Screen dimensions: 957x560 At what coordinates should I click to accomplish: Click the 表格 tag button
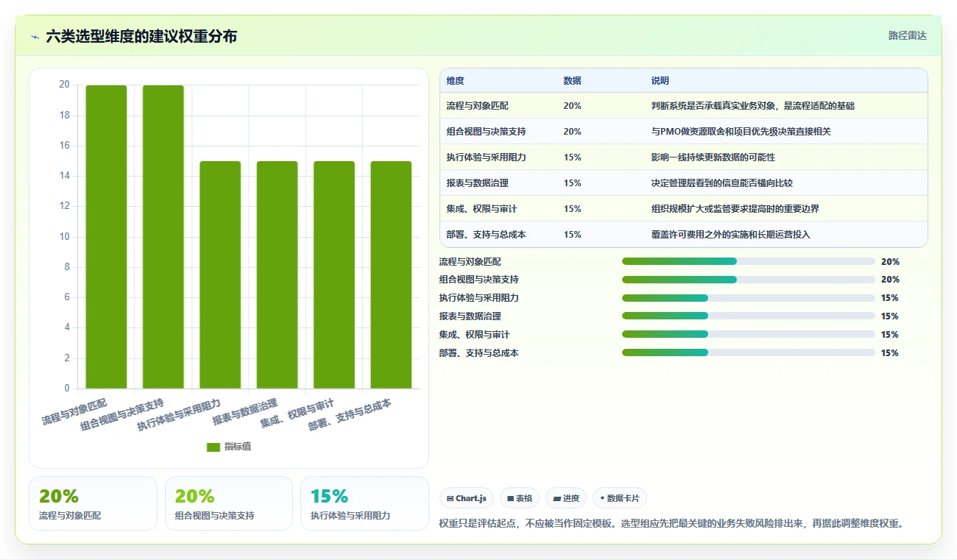[x=520, y=498]
